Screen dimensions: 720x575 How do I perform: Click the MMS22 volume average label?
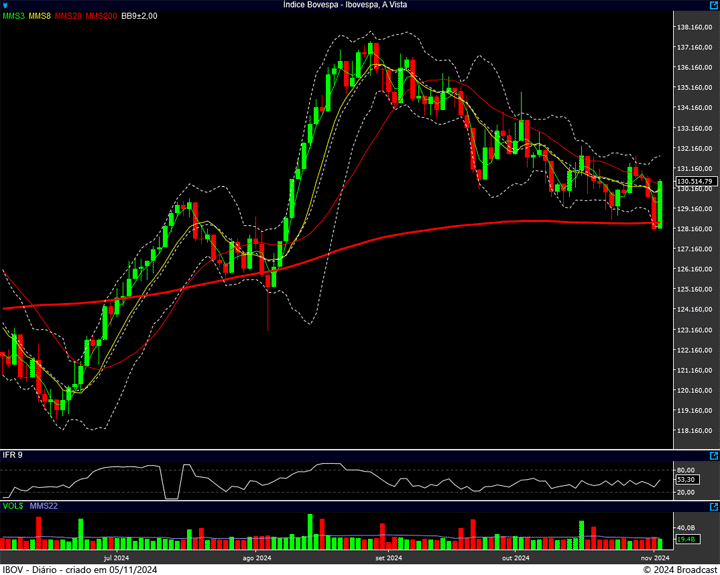tap(44, 506)
